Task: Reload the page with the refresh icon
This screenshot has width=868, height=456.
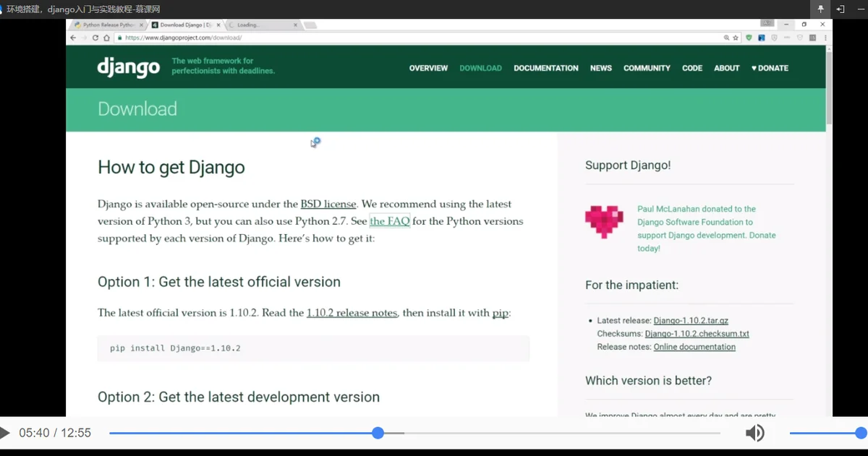Action: (95, 38)
